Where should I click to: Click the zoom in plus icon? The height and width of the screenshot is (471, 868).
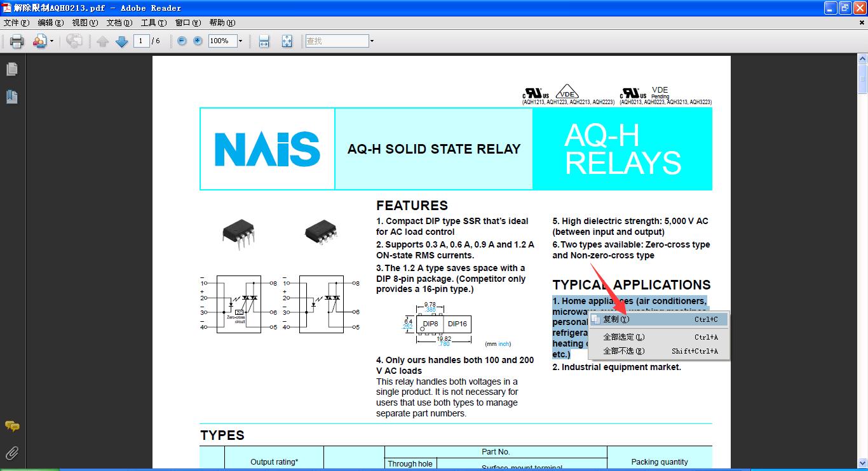[198, 41]
